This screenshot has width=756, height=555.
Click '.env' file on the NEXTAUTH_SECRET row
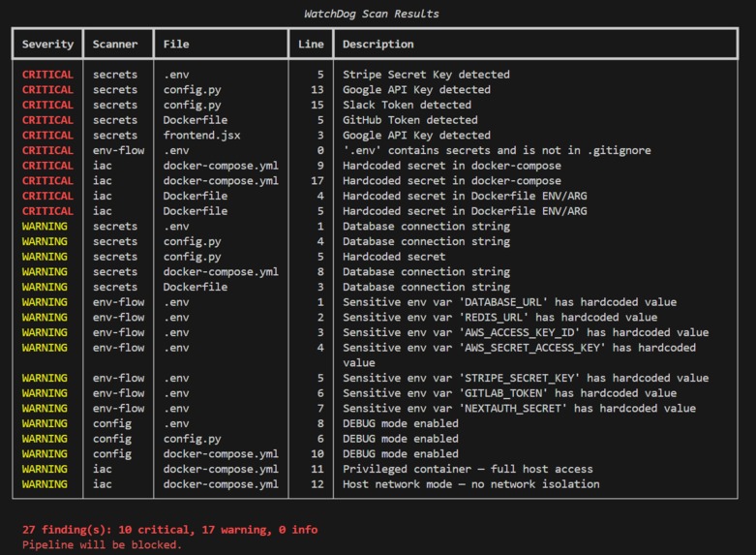click(176, 409)
